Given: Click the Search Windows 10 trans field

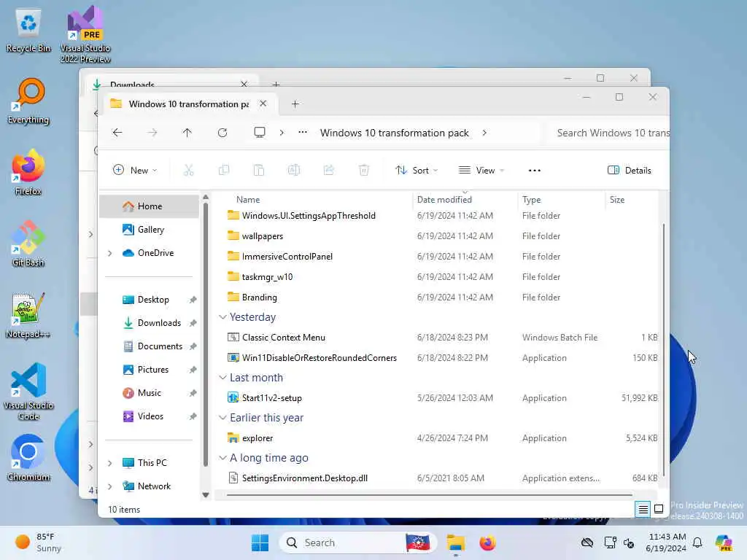Looking at the screenshot, I should [x=608, y=133].
